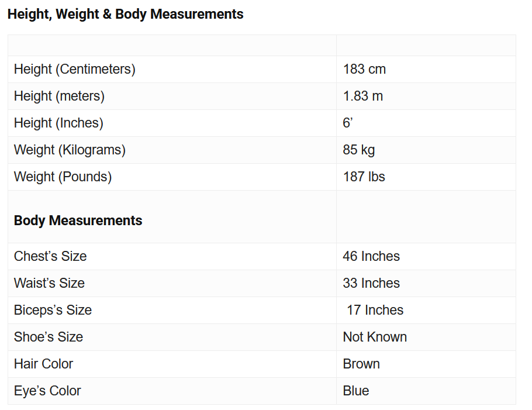Viewport: 532px width, 410px height.
Task: Click the Height, Weight & Body Measurements heading
Action: tap(125, 14)
